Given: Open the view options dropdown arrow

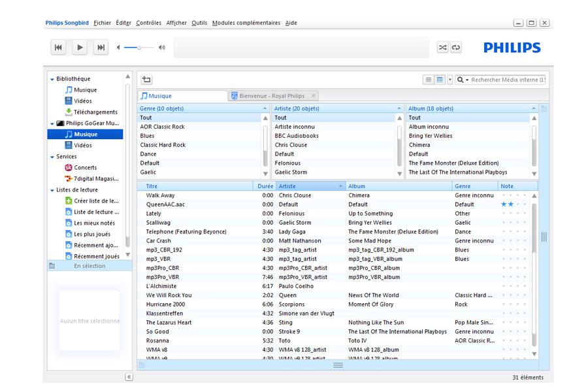Looking at the screenshot, I should pos(449,80).
